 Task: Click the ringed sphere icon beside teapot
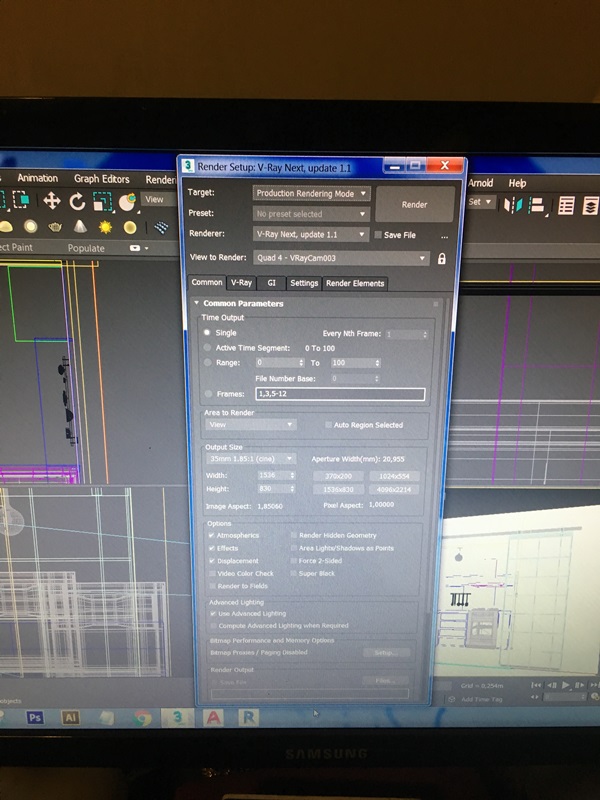(31, 226)
